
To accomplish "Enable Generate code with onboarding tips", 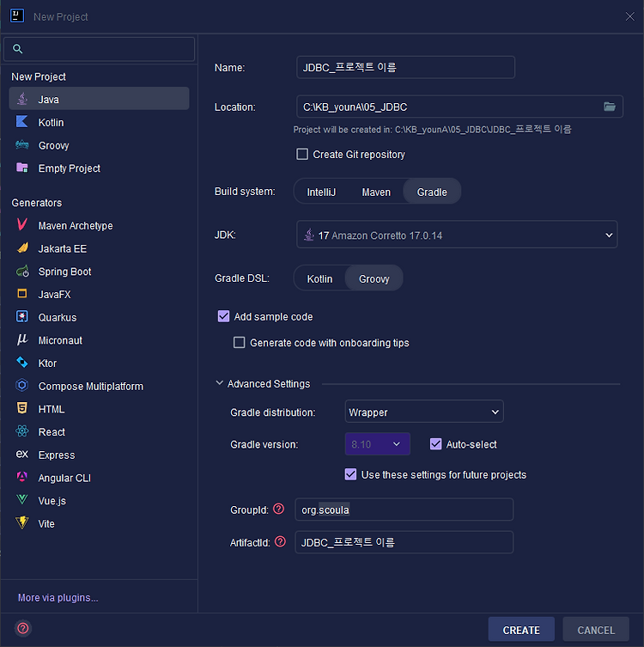I will 239,343.
